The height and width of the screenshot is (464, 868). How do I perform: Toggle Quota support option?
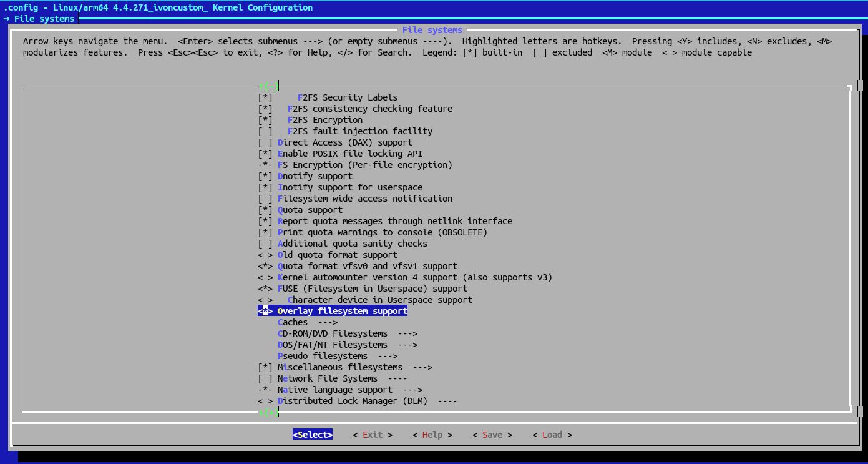click(x=266, y=210)
